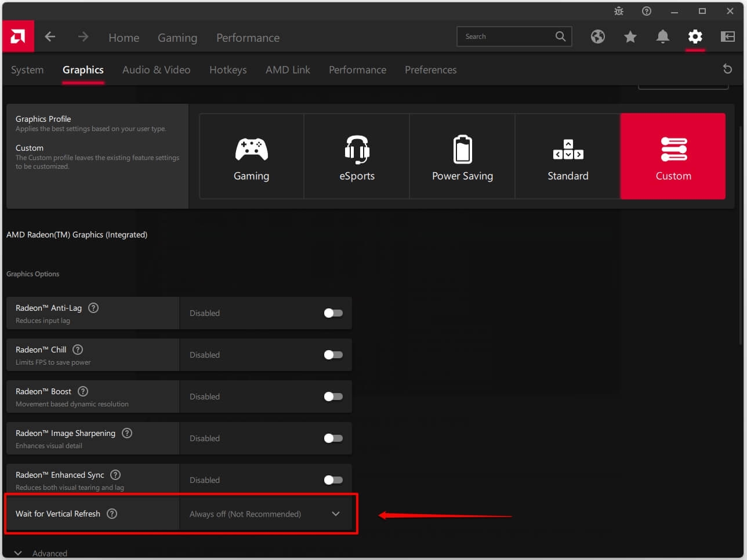Image resolution: width=747 pixels, height=560 pixels.
Task: Open Wait for Vertical Refresh dropdown
Action: (266, 514)
